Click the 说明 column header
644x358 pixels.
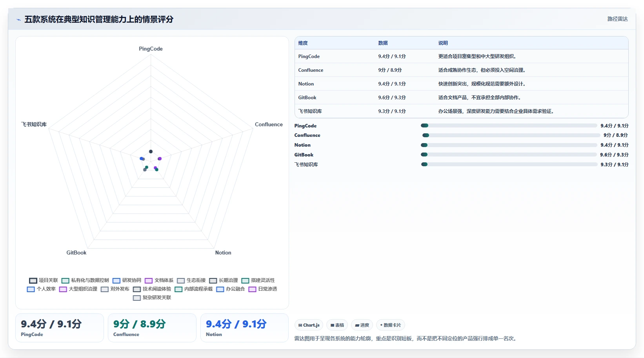coord(443,43)
